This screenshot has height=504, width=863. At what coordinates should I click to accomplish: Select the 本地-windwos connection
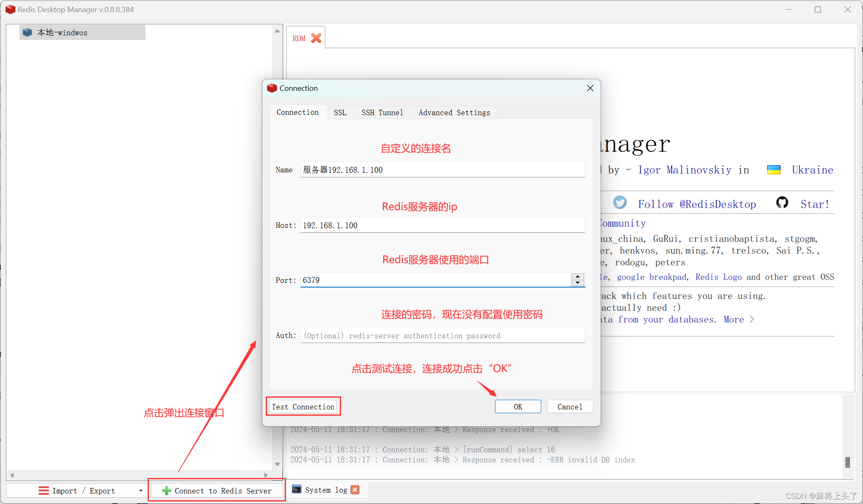[x=82, y=32]
